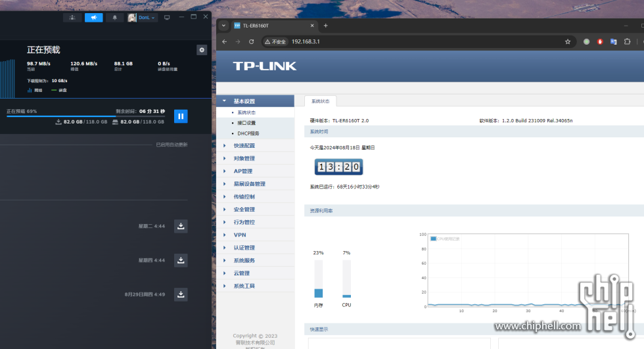Expand 认证管理 menu
Viewport: 644px width, 349px height.
click(x=256, y=248)
